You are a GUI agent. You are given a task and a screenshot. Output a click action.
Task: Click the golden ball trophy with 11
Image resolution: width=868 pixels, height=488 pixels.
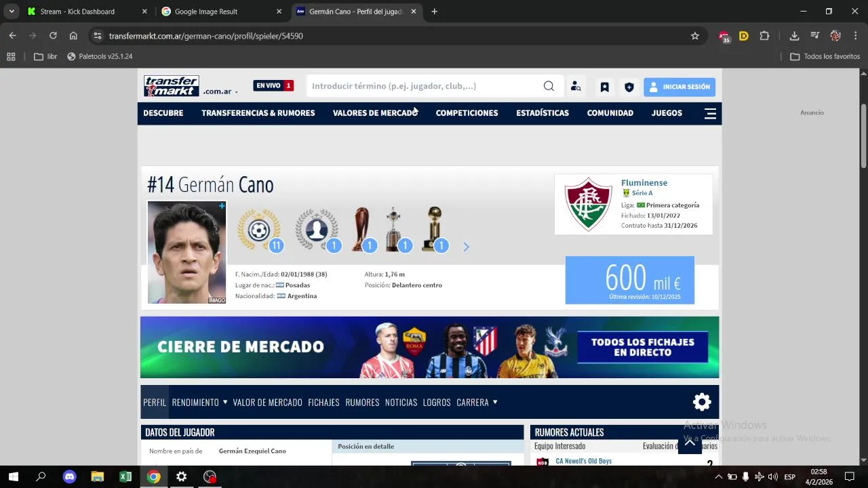pos(259,230)
